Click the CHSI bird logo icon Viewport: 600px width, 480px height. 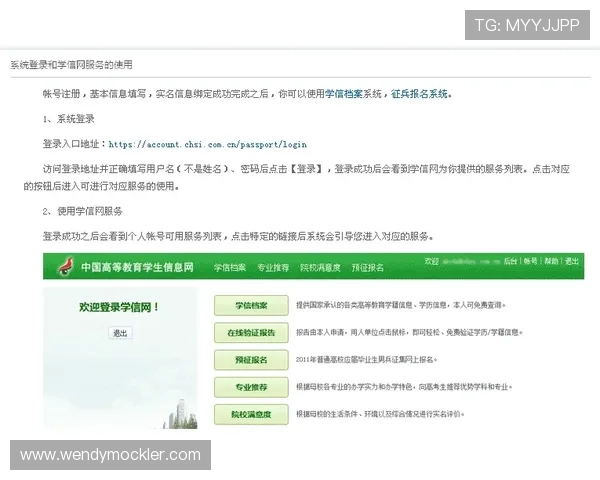[x=66, y=266]
